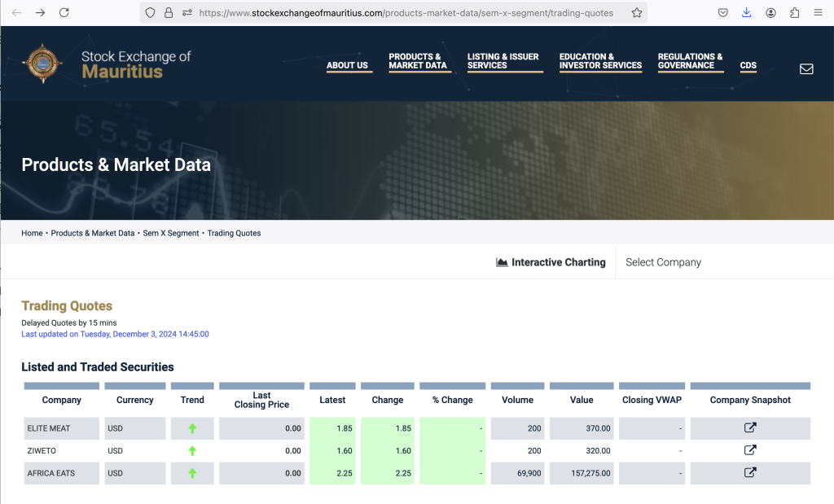Screen dimensions: 834x504
Task: Click the Last updated timestamp text
Action: click(115, 334)
